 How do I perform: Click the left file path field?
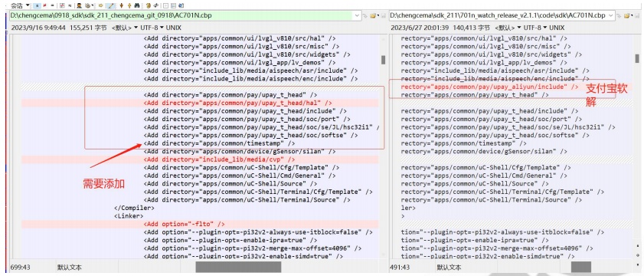click(x=185, y=15)
